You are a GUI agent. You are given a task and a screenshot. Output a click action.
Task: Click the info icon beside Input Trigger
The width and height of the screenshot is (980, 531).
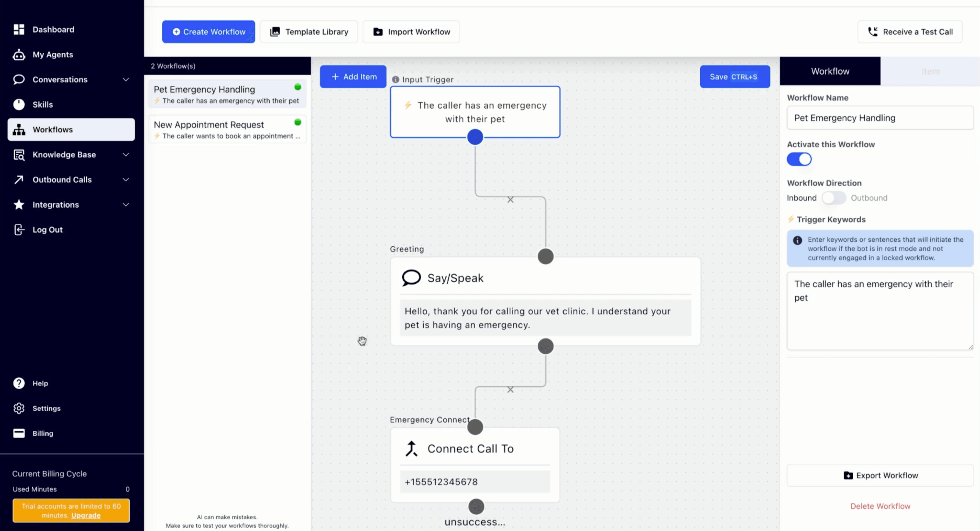point(396,79)
